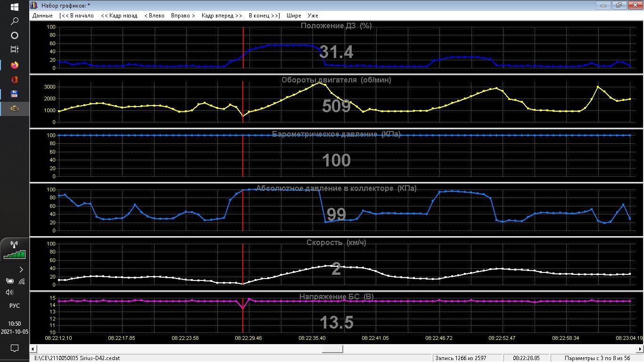Open Wi-Fi network tray icon
644x362 pixels.
click(x=22, y=281)
